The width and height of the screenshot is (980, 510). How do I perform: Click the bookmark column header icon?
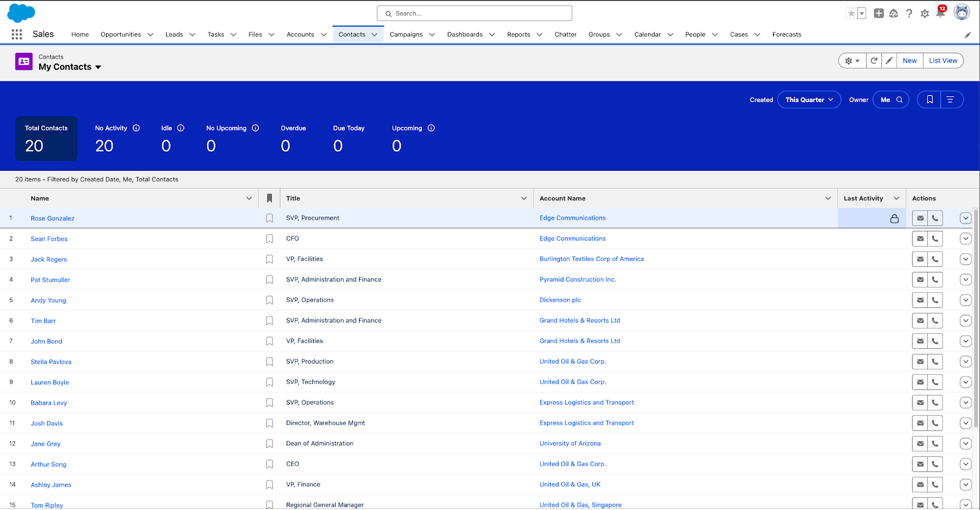click(269, 198)
